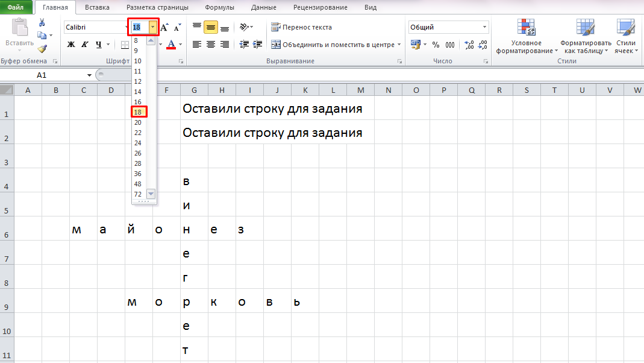Image resolution: width=644 pixels, height=363 pixels.
Task: Align text right
Action: point(225,45)
